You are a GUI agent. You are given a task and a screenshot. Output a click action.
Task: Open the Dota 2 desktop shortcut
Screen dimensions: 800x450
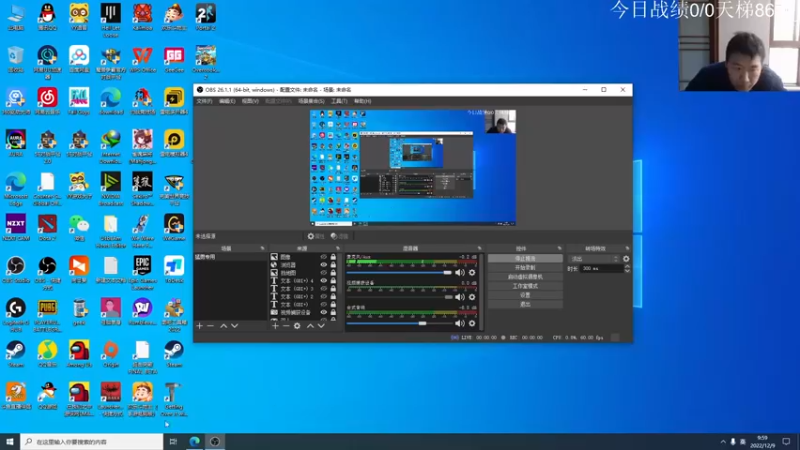tap(47, 228)
